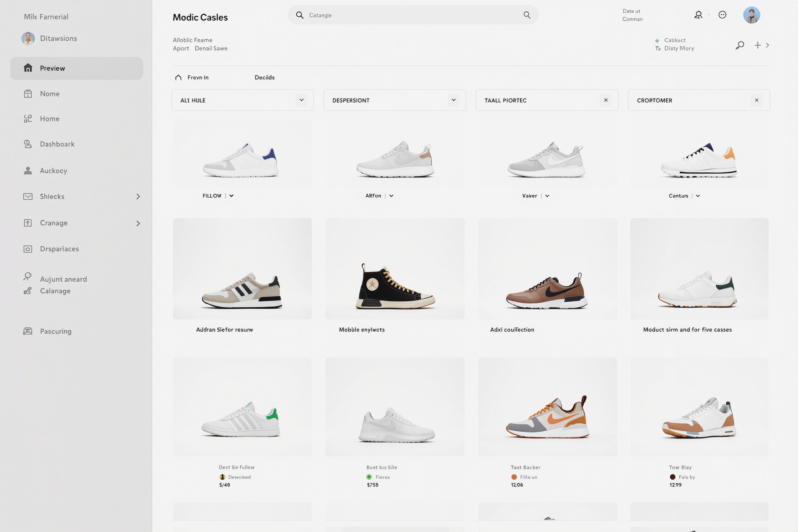The image size is (798, 532).
Task: Click the green Fieces color dot
Action: (369, 477)
